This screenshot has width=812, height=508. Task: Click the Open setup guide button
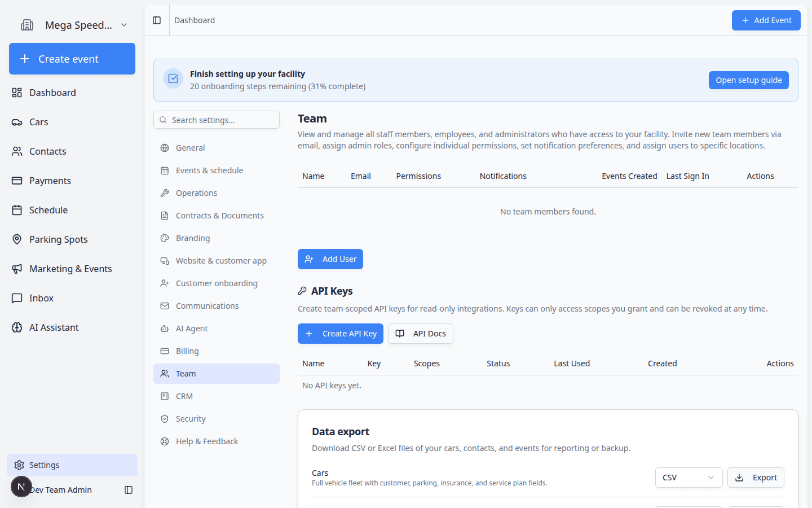(749, 80)
